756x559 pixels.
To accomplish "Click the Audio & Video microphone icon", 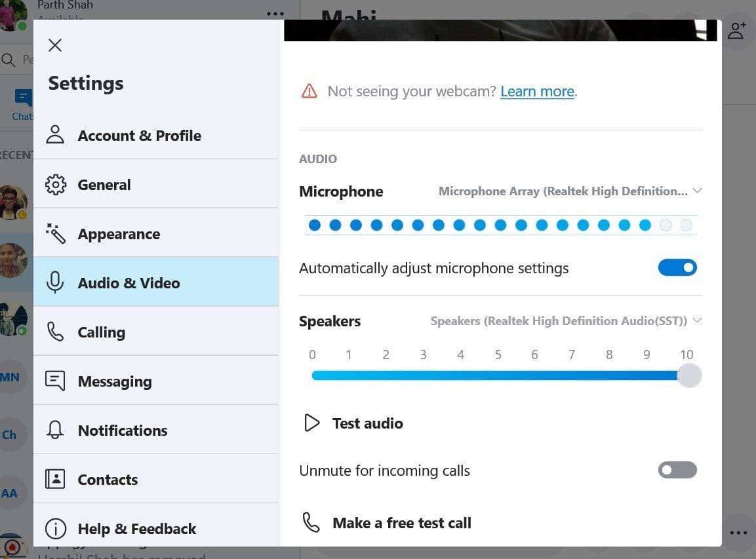I will 55,282.
